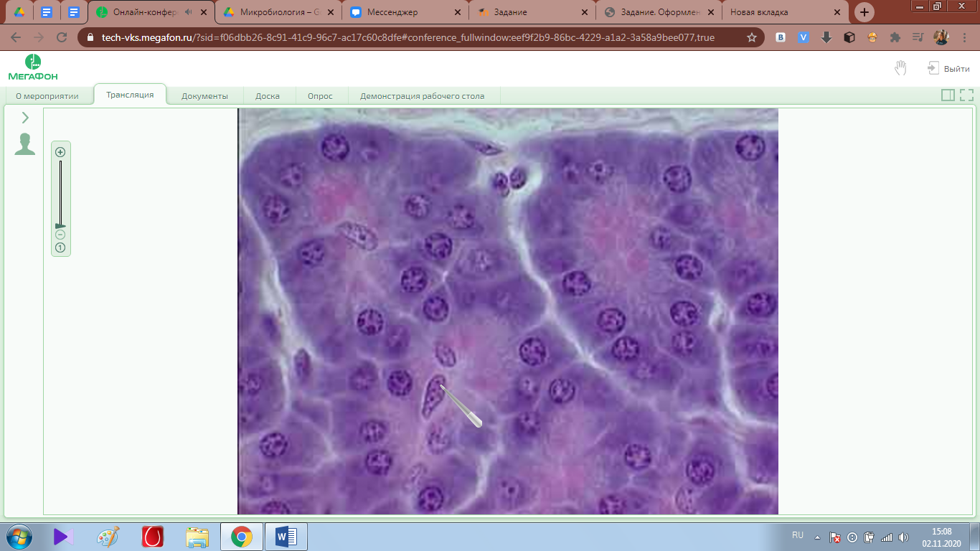Viewport: 980px width, 551px height.
Task: Click the vertical zoom slider track
Action: click(x=60, y=192)
